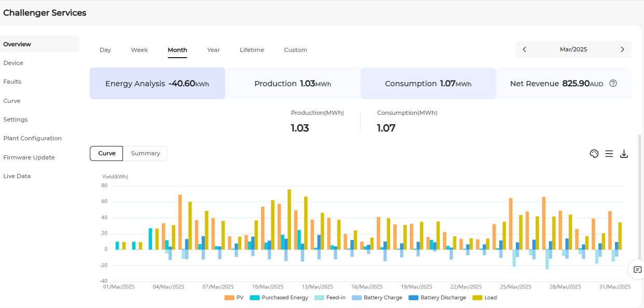The image size is (644, 308).
Task: Select the Week time range tab
Action: pos(139,50)
